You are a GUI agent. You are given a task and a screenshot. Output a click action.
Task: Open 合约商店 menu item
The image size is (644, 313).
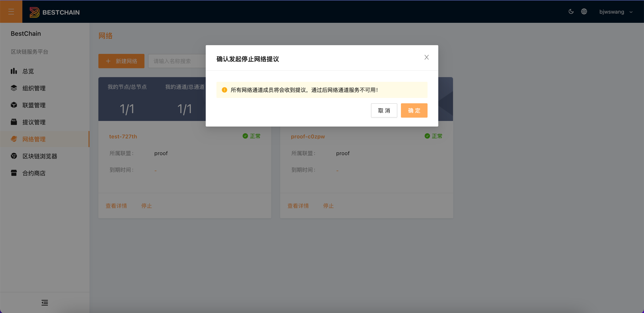[x=45, y=173]
